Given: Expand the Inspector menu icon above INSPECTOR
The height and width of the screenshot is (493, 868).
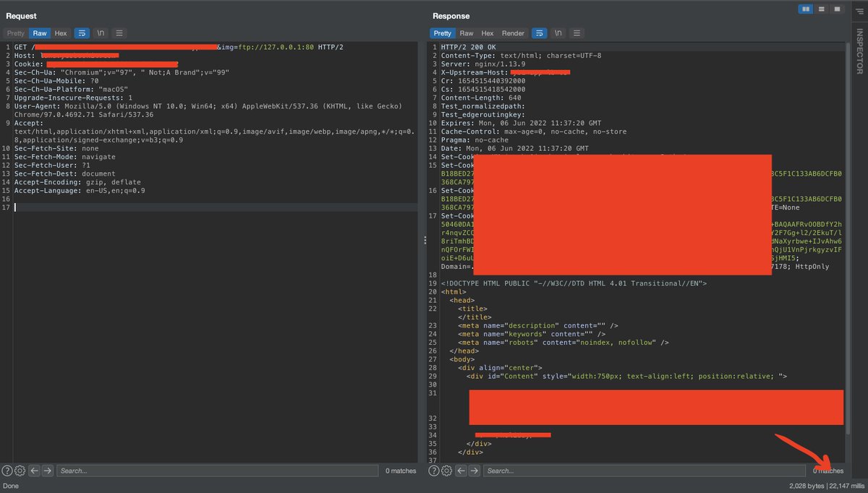Looking at the screenshot, I should point(859,12).
